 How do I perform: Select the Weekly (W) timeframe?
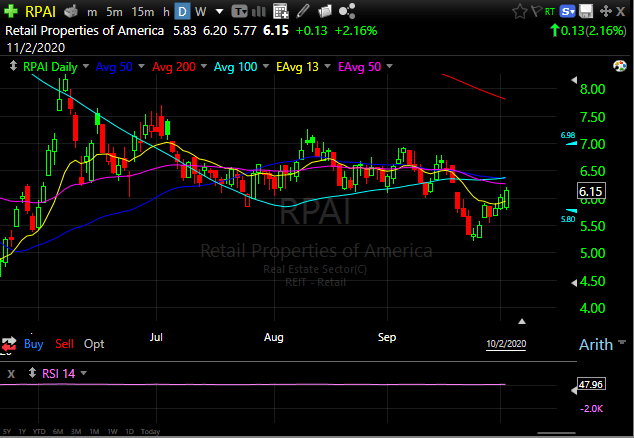pos(201,12)
